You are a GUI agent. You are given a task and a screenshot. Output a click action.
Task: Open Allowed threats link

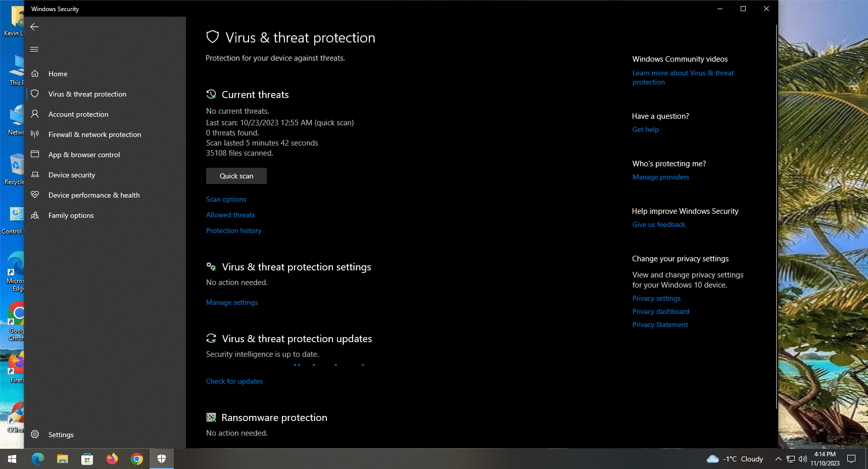click(x=230, y=215)
